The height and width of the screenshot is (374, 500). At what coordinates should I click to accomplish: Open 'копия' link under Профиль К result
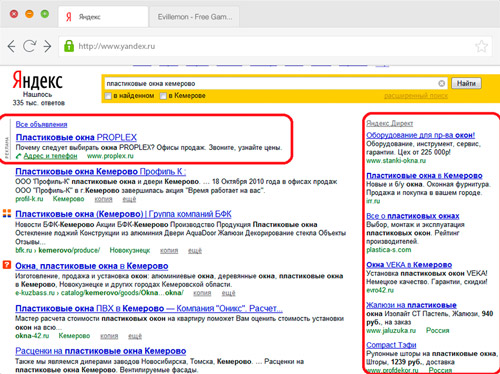(103, 199)
